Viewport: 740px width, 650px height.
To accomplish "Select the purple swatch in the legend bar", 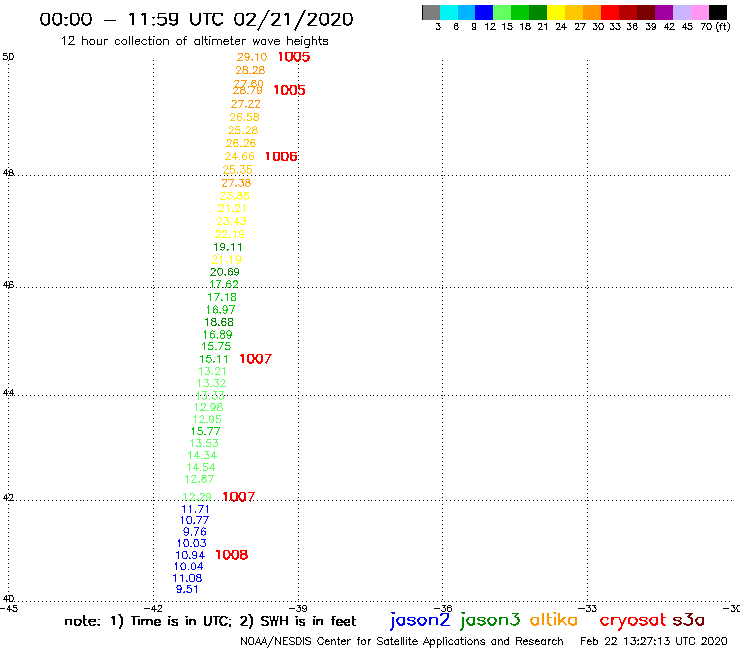I will tap(664, 13).
